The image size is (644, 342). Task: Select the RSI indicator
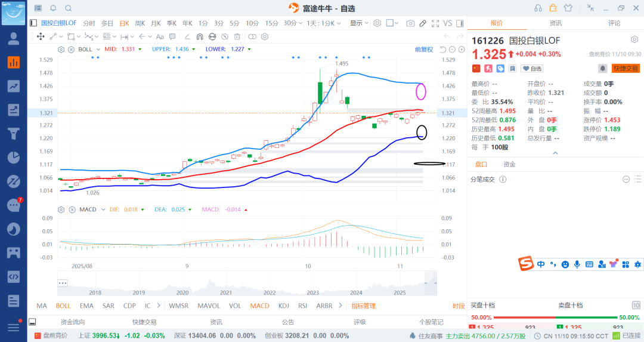click(x=303, y=306)
